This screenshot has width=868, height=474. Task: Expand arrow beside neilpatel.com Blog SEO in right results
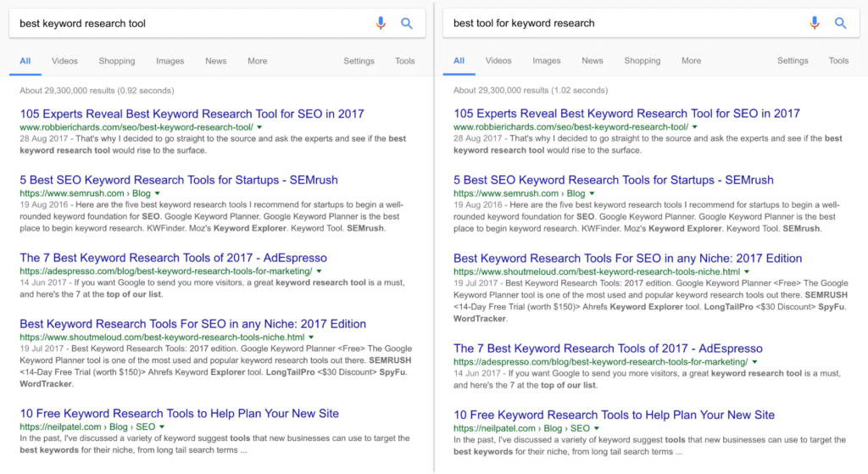point(595,428)
